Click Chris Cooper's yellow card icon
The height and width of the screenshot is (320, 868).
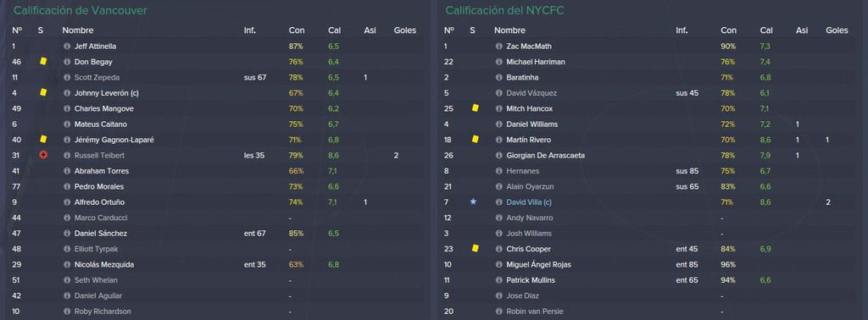point(475,249)
